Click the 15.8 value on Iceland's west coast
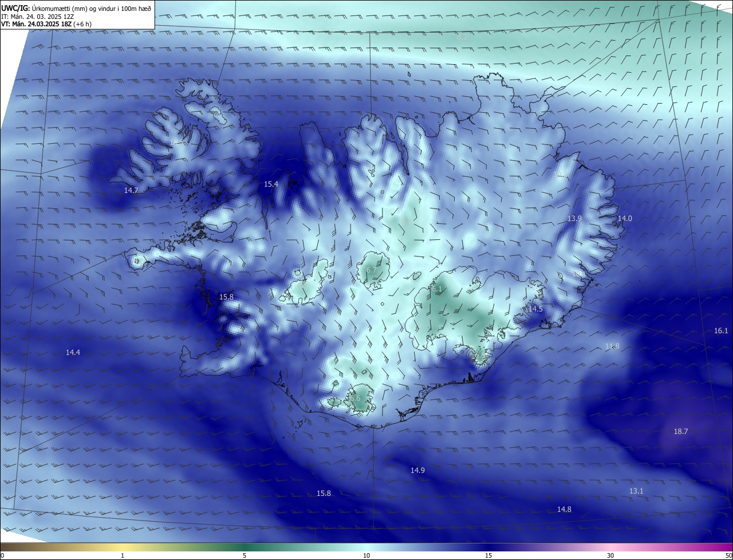 pos(227,297)
